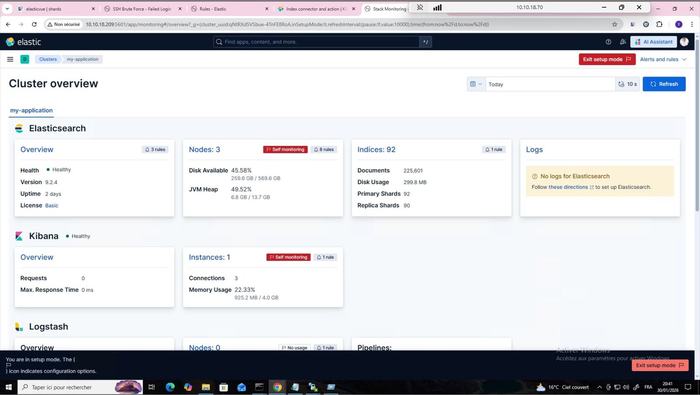The width and height of the screenshot is (700, 395).
Task: Open the green space selector avatar
Action: (x=25, y=59)
